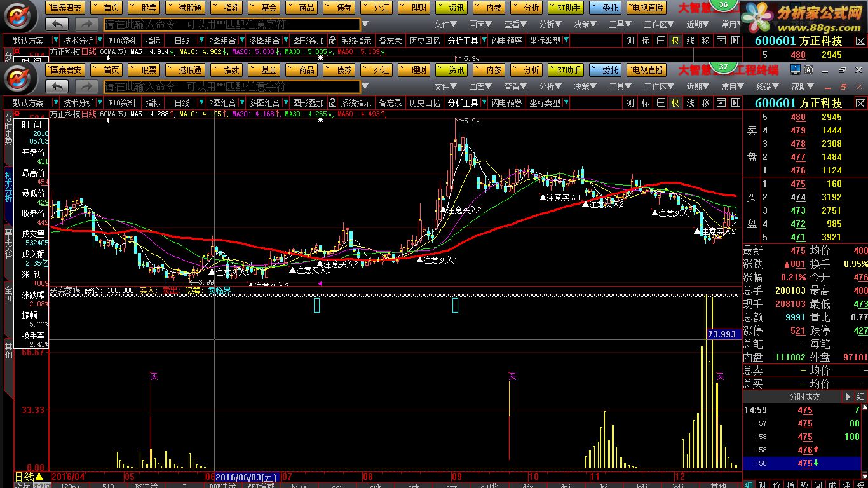This screenshot has width=868, height=488.
Task: Open the 分析工具 dropdown arrow in front window
Action: (x=483, y=102)
